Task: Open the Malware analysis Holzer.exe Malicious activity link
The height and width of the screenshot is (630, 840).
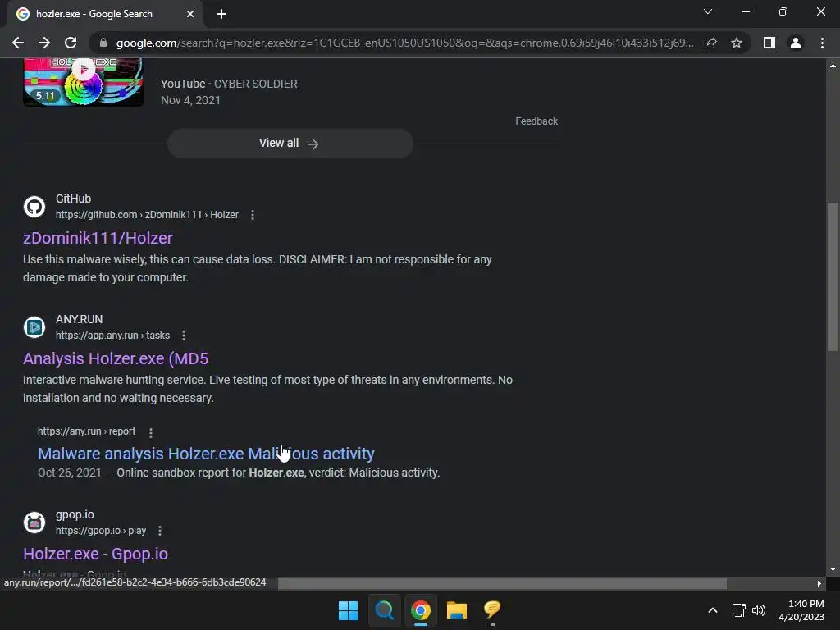Action: 206,454
